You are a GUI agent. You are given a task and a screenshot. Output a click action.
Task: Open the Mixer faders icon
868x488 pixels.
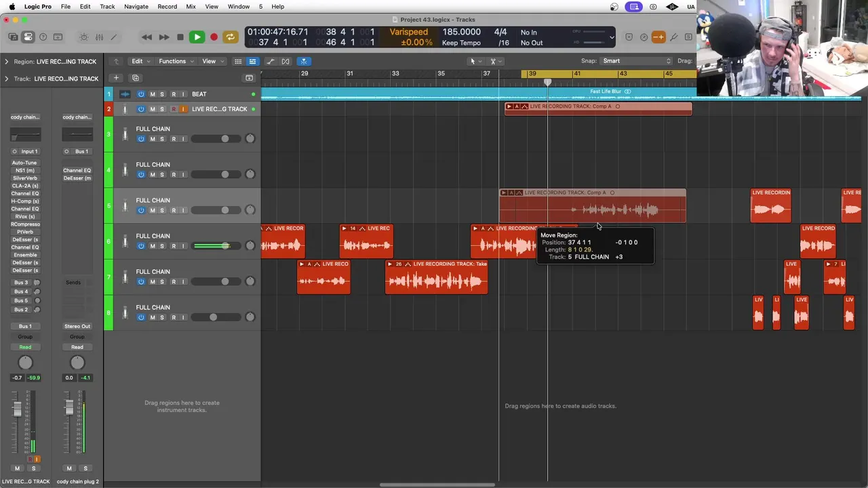point(99,37)
